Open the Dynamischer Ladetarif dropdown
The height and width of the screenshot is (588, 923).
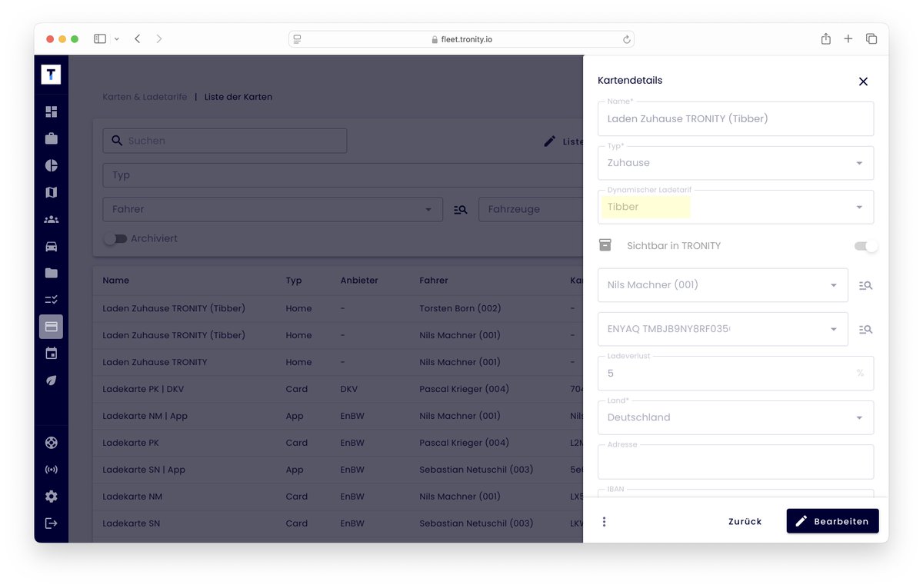click(735, 207)
